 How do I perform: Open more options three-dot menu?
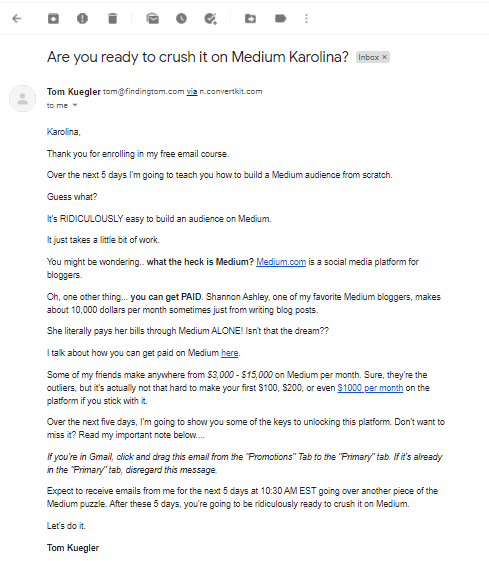(x=306, y=18)
